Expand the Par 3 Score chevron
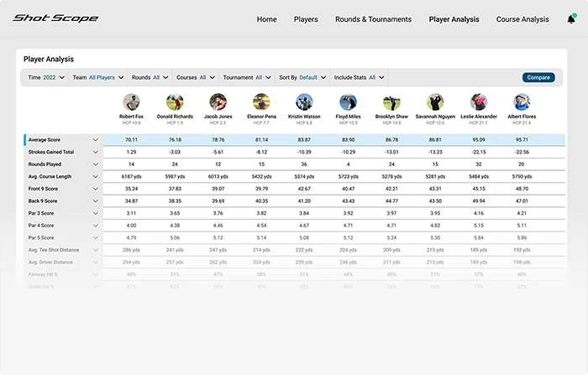This screenshot has width=588, height=375. (95, 213)
